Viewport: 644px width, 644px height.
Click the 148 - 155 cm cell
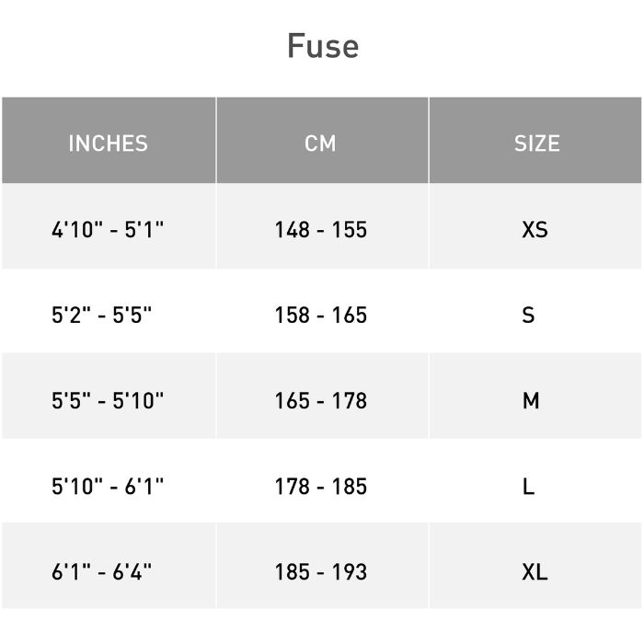tap(320, 229)
